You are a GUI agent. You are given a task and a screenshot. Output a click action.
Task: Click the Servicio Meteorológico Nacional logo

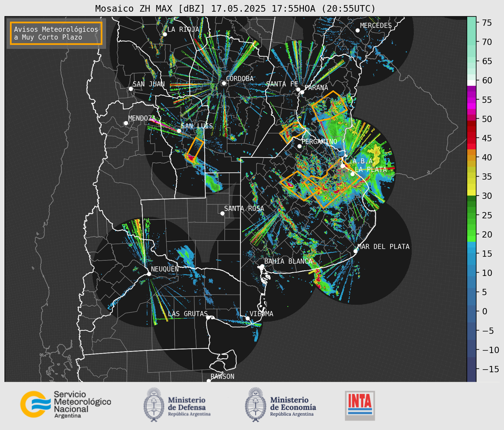click(x=66, y=404)
